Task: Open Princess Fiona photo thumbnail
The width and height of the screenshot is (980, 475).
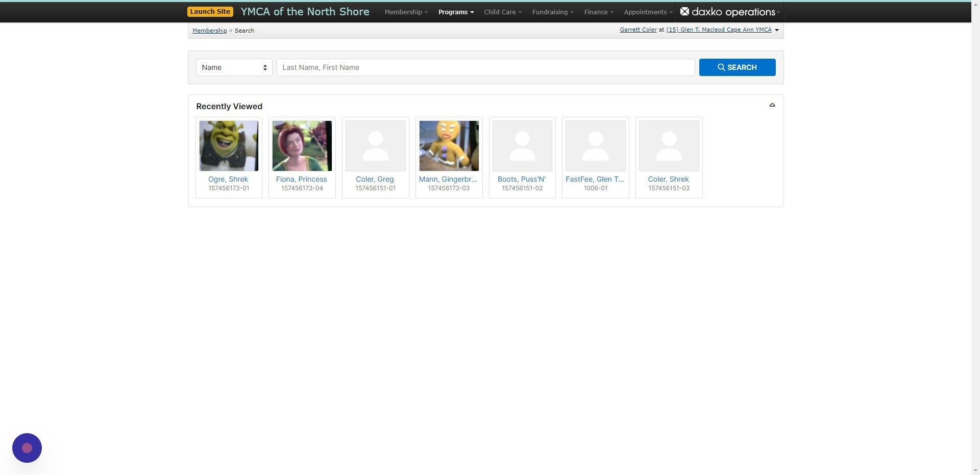Action: (302, 146)
